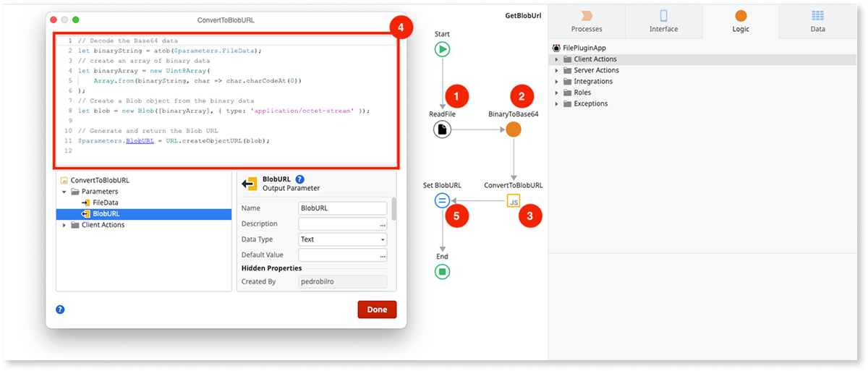The height and width of the screenshot is (371, 868).
Task: Switch to the Logic tab
Action: click(x=740, y=21)
